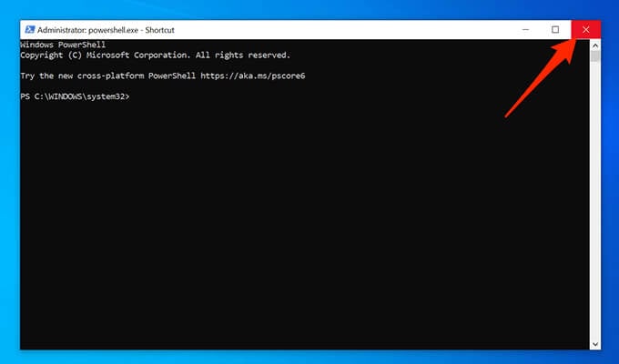Click the 'Windows PowerShell' header line
The height and width of the screenshot is (364, 619).
pos(63,45)
